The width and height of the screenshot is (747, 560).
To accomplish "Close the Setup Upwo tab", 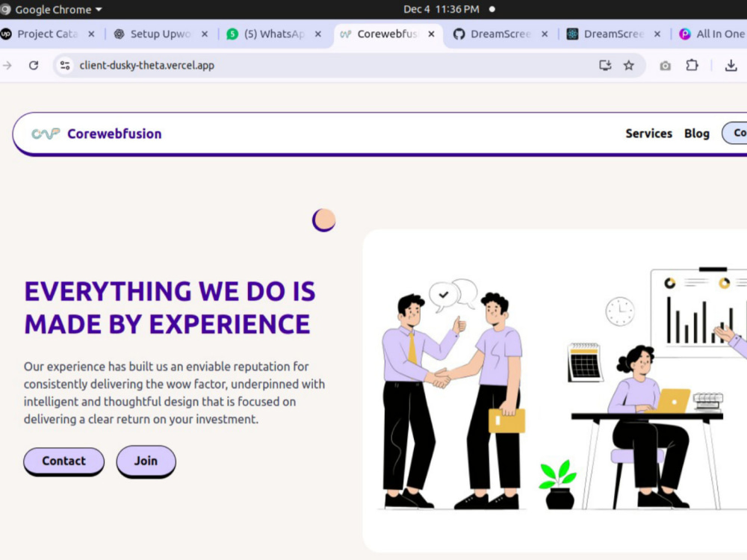I will (x=205, y=34).
